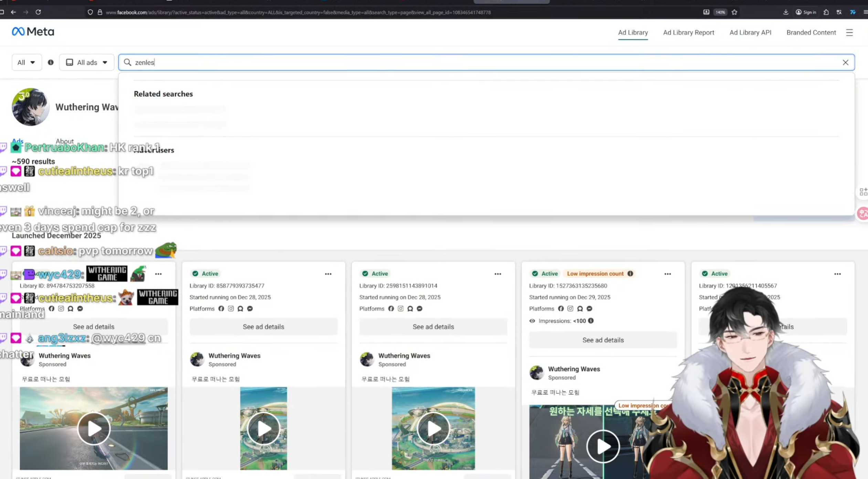The image size is (868, 479).
Task: Expand the All ads category dropdown
Action: click(87, 62)
